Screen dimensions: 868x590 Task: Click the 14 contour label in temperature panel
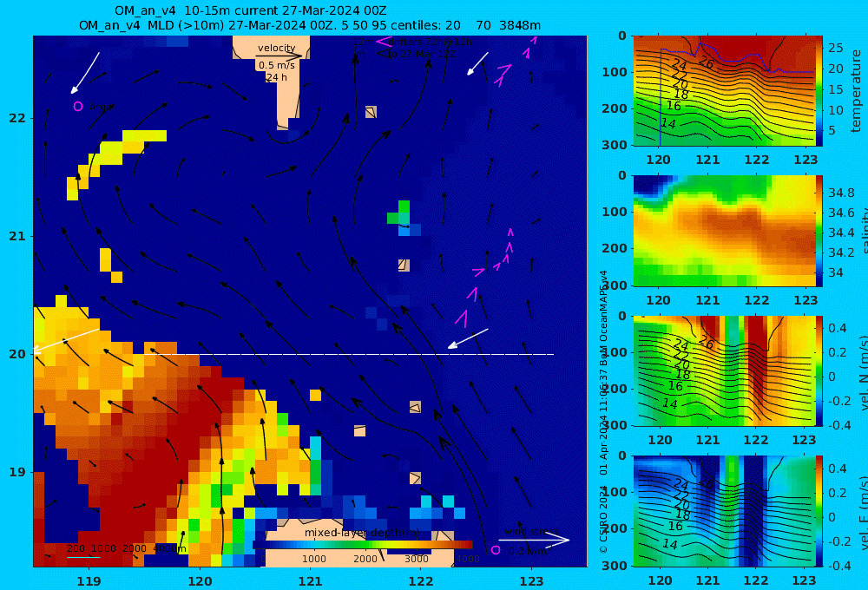click(668, 123)
